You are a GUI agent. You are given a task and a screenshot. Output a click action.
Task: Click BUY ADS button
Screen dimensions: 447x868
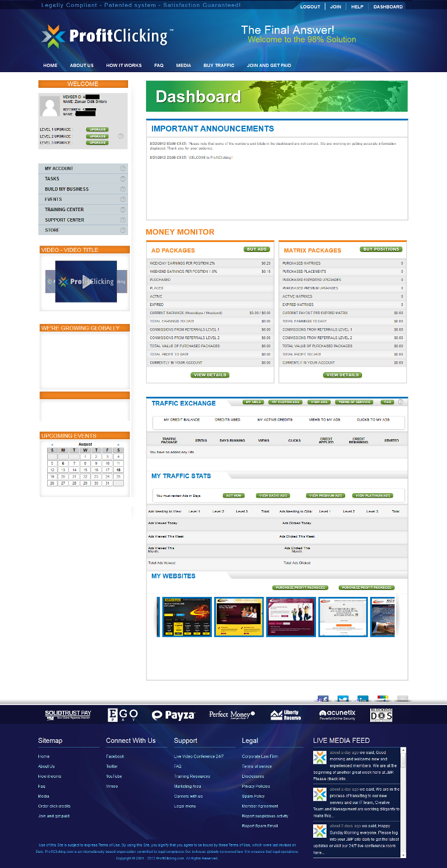(257, 249)
